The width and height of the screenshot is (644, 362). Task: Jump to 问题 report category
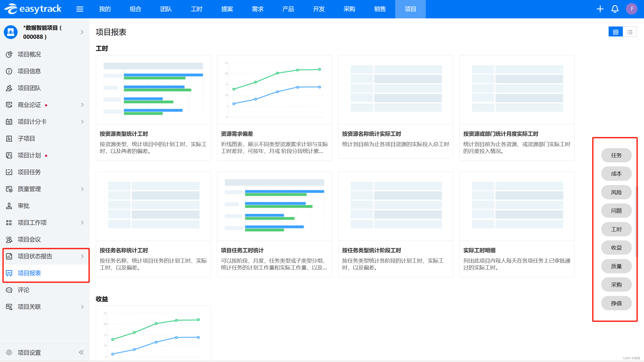[x=616, y=211]
